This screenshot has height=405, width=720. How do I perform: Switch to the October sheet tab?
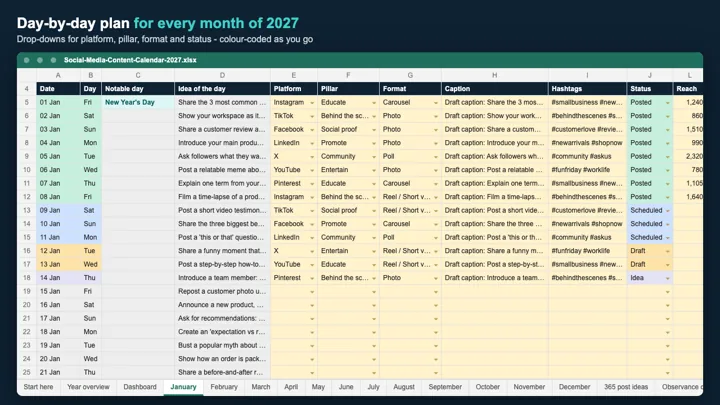[x=488, y=387]
